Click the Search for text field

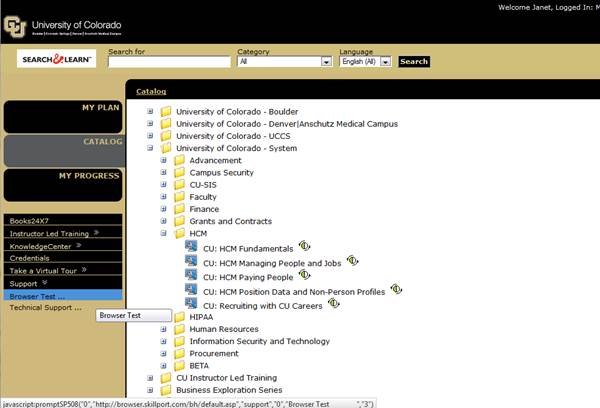170,62
